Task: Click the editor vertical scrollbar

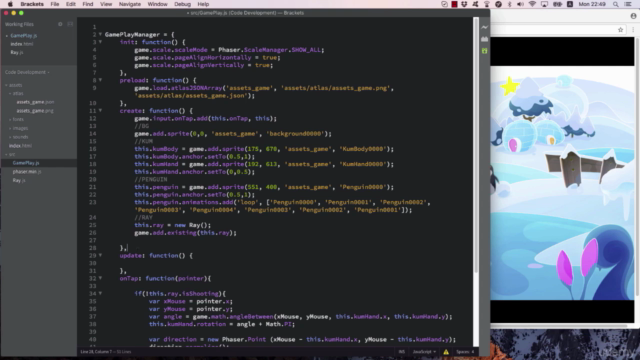Action: 476,145
